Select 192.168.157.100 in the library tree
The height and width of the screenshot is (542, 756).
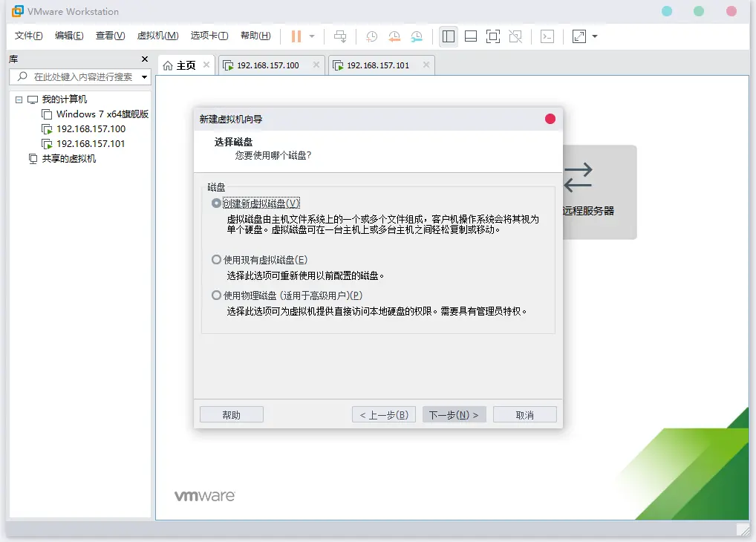click(91, 129)
